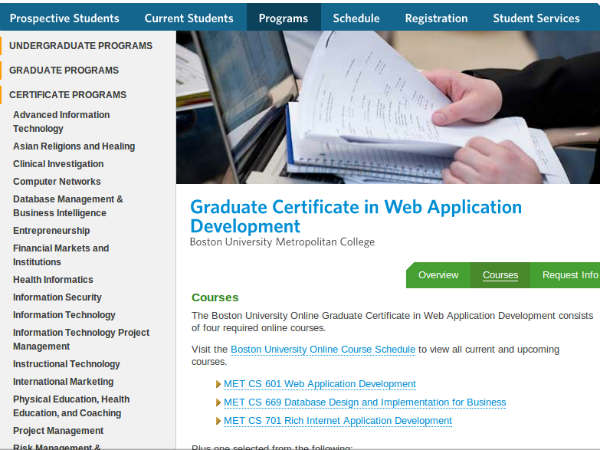
Task: Select Instructional Technology certificate
Action: [x=67, y=364]
